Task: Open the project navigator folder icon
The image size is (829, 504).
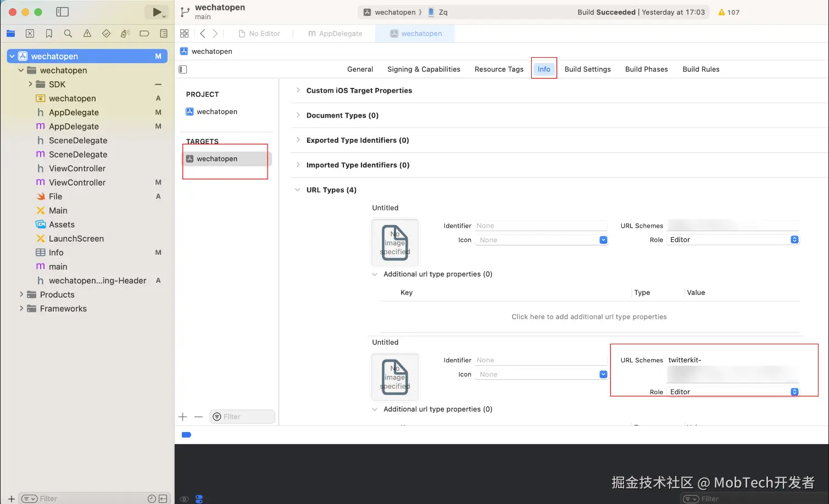Action: 10,33
